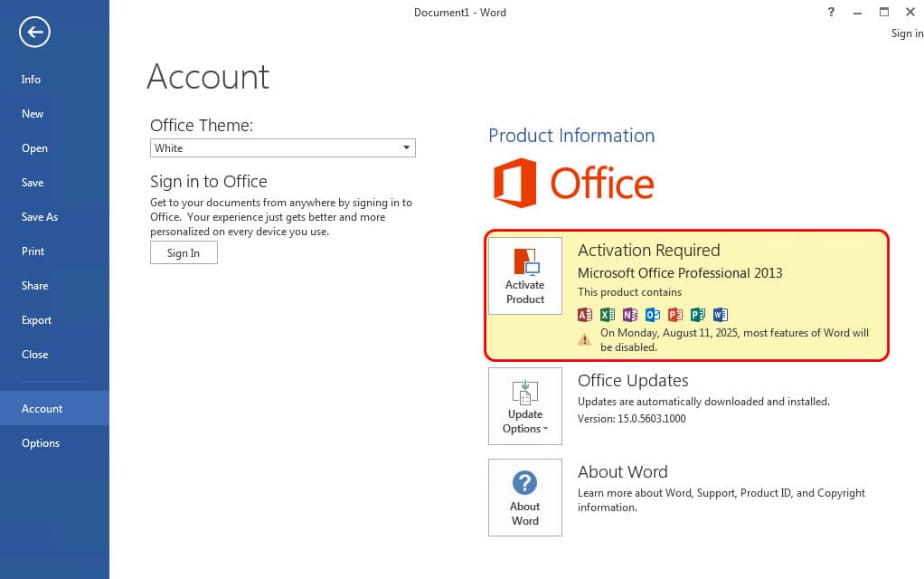Click the Version: 15.0.5603.1000 text
924x579 pixels.
(632, 419)
